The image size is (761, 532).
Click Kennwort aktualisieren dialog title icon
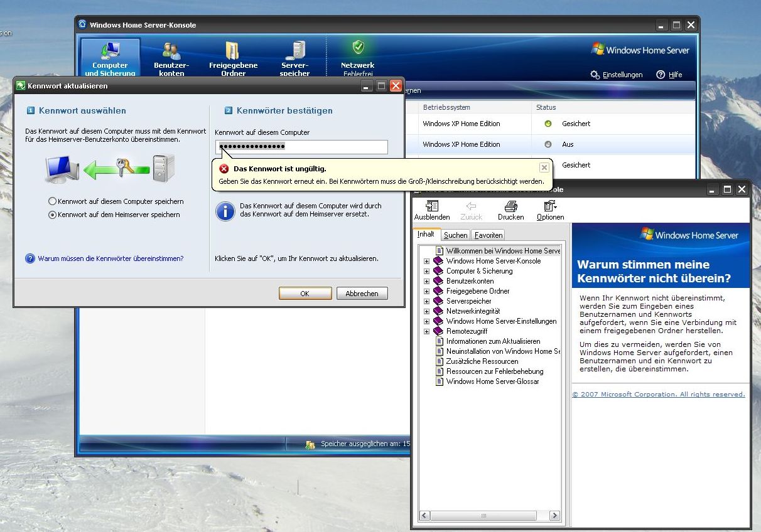(x=21, y=85)
